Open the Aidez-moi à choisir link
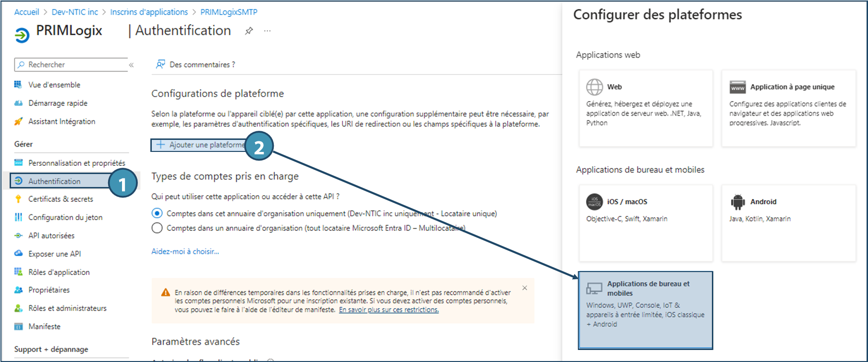The height and width of the screenshot is (362, 868). pyautogui.click(x=185, y=251)
